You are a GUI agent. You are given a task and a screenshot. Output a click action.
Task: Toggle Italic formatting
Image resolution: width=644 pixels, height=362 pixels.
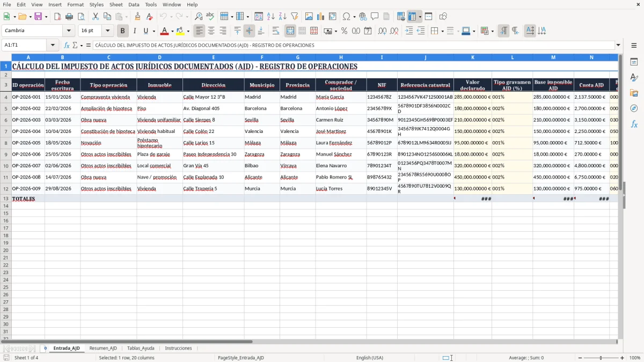pyautogui.click(x=135, y=31)
